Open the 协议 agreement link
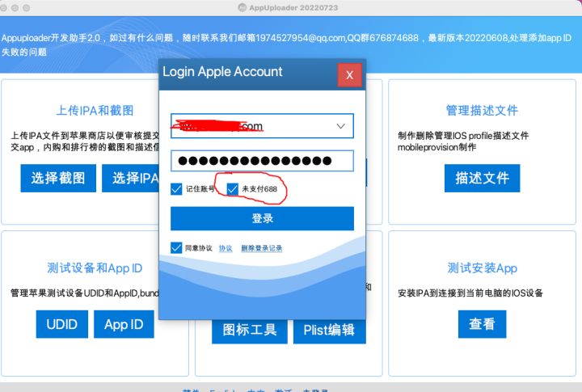The height and width of the screenshot is (392, 582). coord(226,248)
